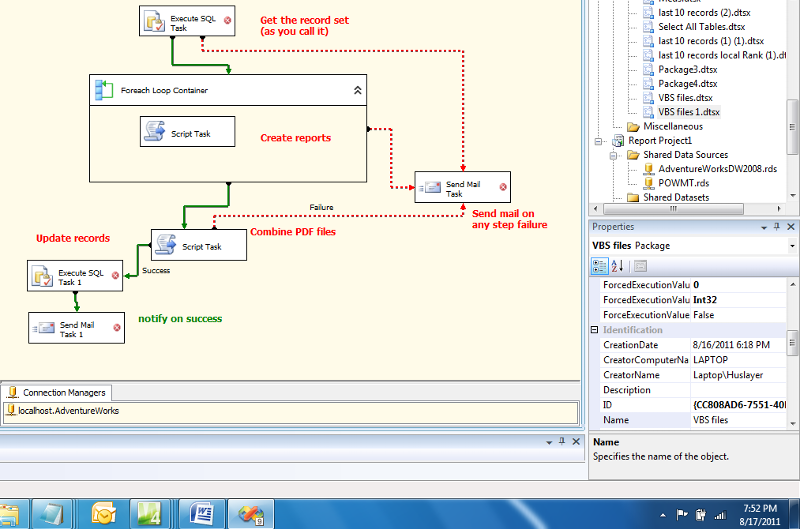Collapse the Shared Data Sources node

614,156
